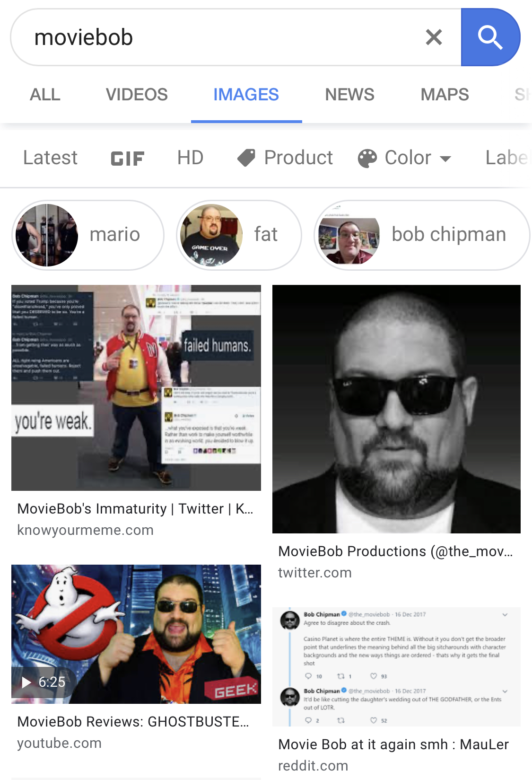Clear the search text with the X icon
Image resolution: width=532 pixels, height=780 pixels.
[x=434, y=37]
